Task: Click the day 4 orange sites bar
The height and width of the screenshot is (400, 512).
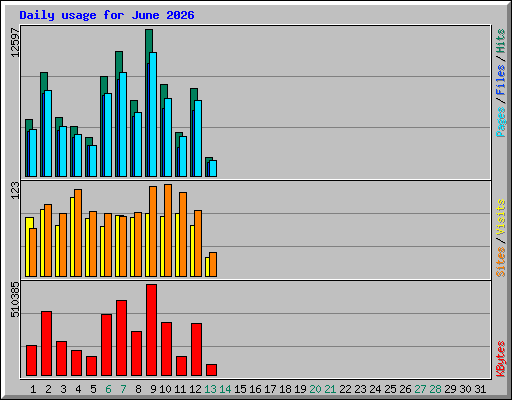Action: pos(78,233)
